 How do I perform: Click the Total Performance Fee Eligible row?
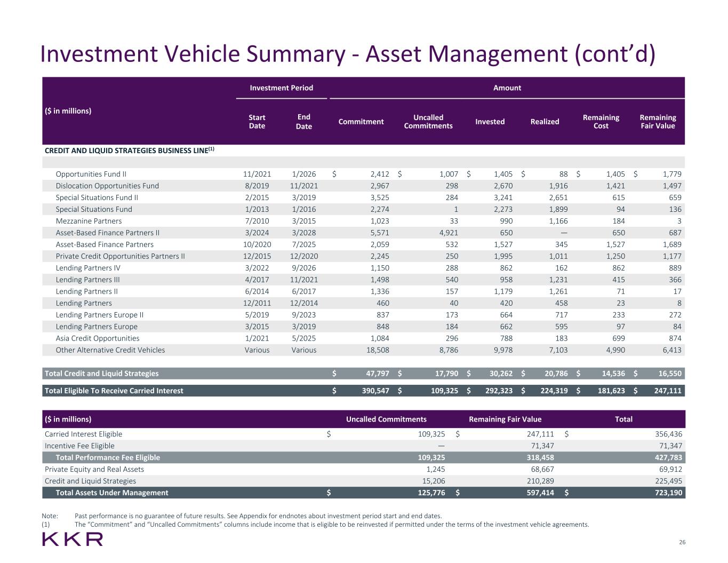(x=108, y=458)
